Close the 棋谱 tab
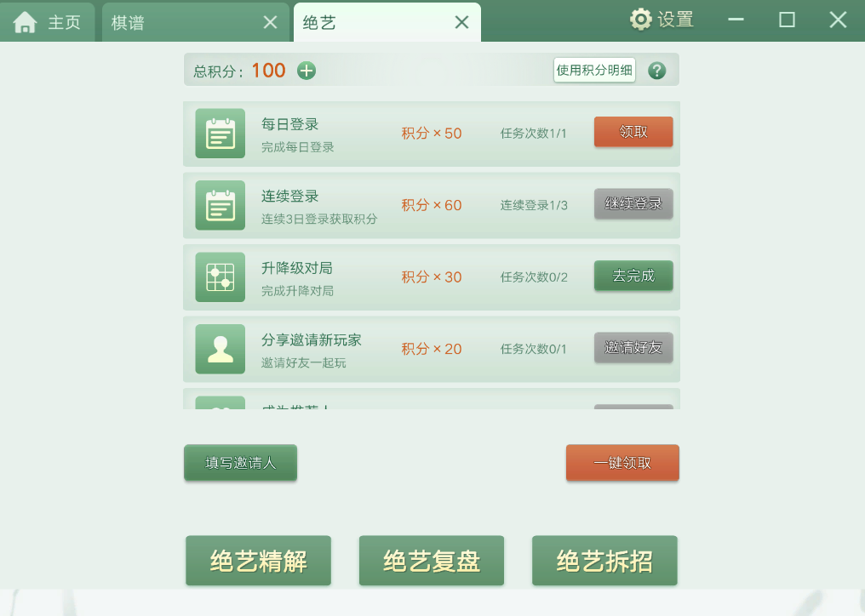Screen dimensions: 865x616 [270, 23]
